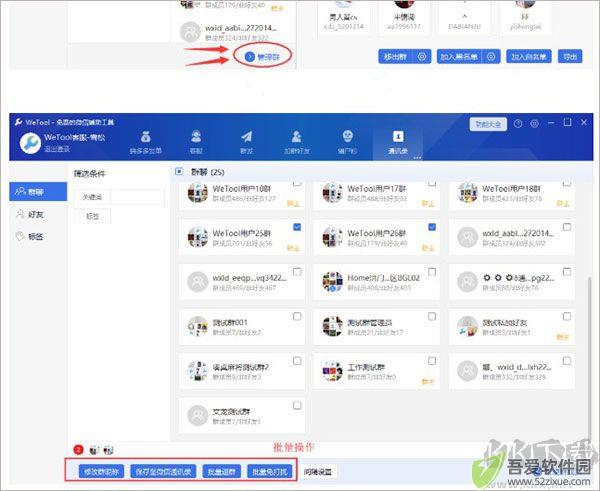Check the WeTool用户17群 checkbox
This screenshot has height=491, width=600.
click(432, 184)
